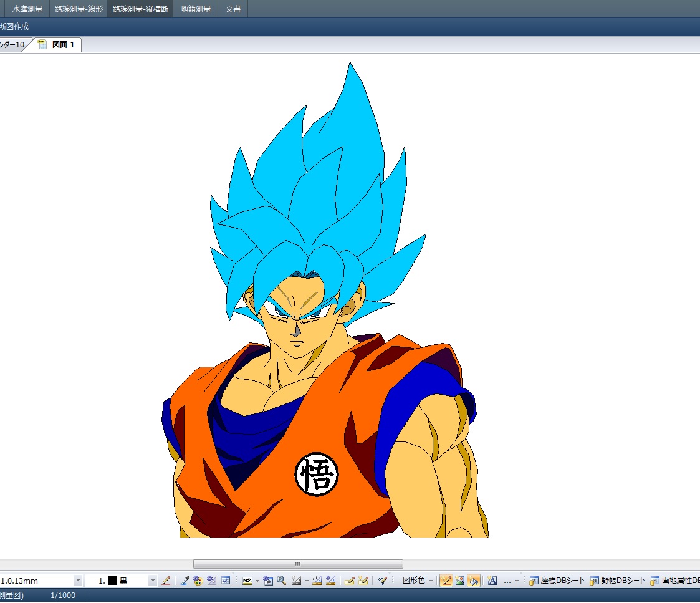Image resolution: width=700 pixels, height=603 pixels.
Task: Click the ruler with arrows icon
Action: pyautogui.click(x=317, y=581)
